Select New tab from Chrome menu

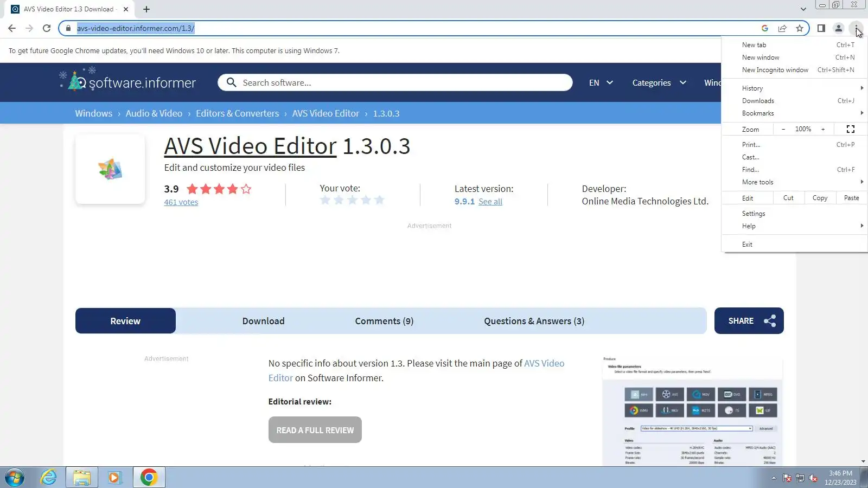pos(795,45)
